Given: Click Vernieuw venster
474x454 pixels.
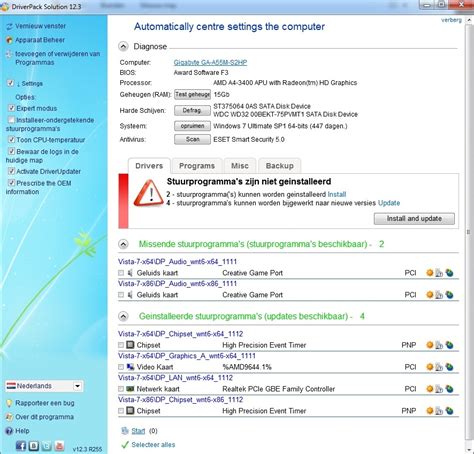Looking at the screenshot, I should 40,26.
